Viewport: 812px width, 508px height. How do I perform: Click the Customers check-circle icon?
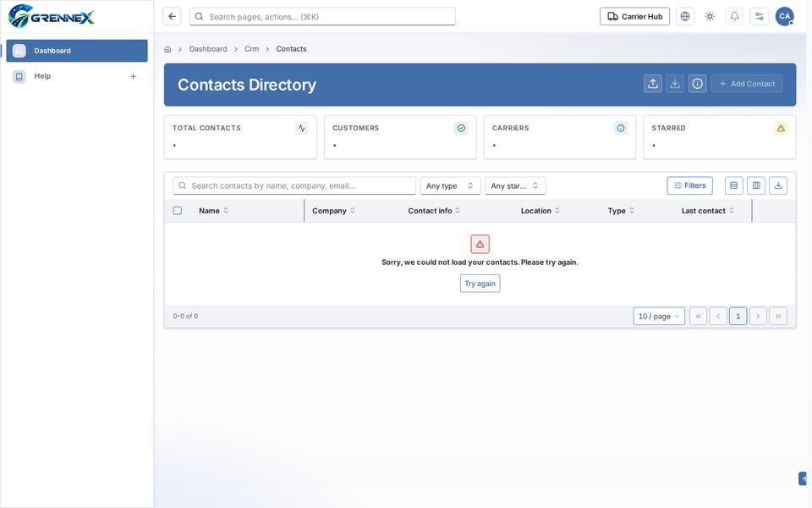(x=461, y=128)
